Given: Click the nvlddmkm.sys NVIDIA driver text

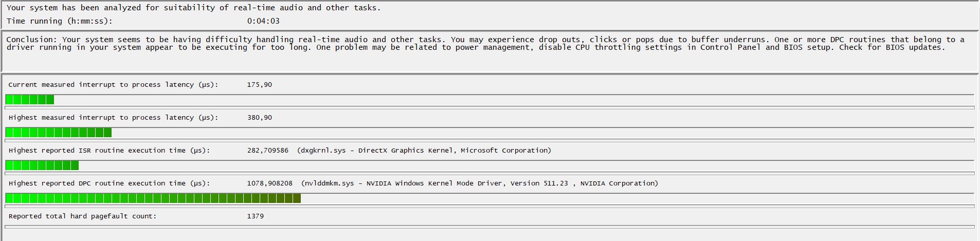Looking at the screenshot, I should (479, 183).
